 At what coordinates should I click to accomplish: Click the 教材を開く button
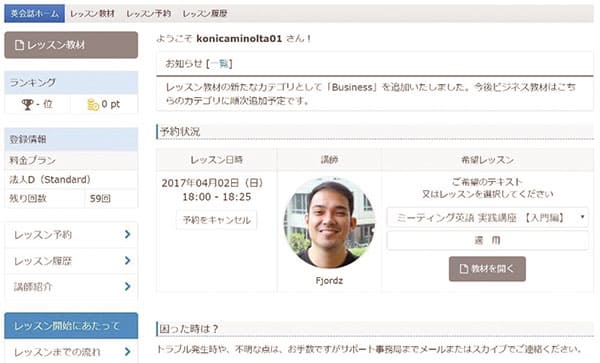pos(487,269)
